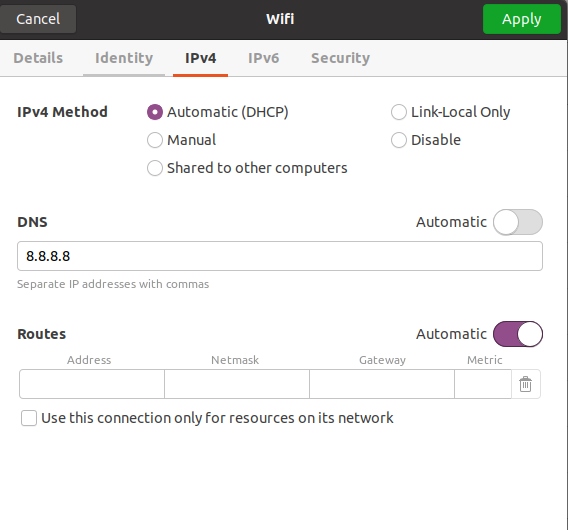
Task: Go to the Security tab
Action: coord(341,58)
